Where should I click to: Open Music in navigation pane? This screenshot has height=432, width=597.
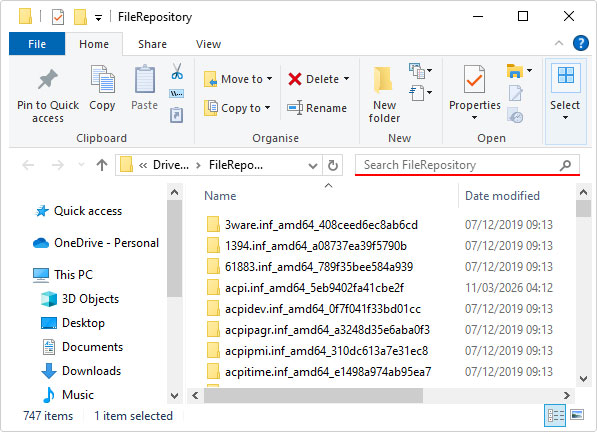68,395
